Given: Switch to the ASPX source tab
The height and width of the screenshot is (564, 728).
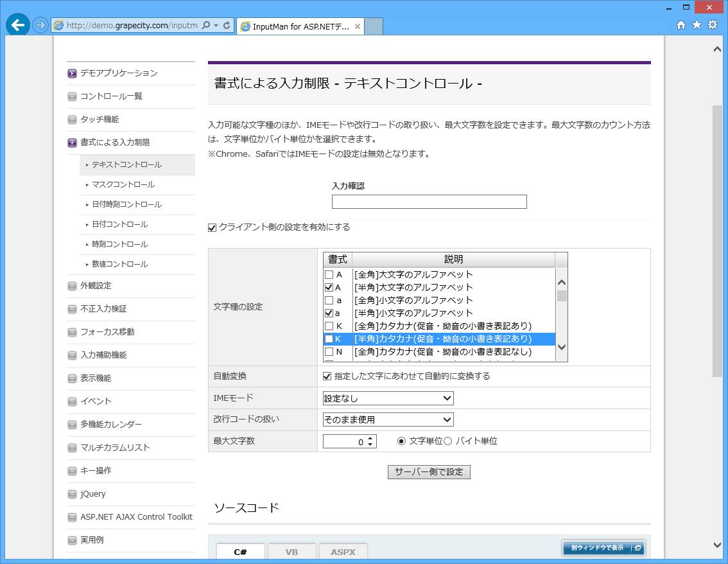Looking at the screenshot, I should coord(343,551).
